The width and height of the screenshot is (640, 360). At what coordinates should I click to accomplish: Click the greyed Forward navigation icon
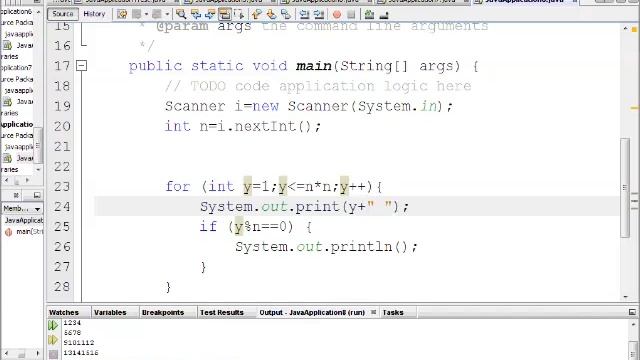[x=157, y=14]
